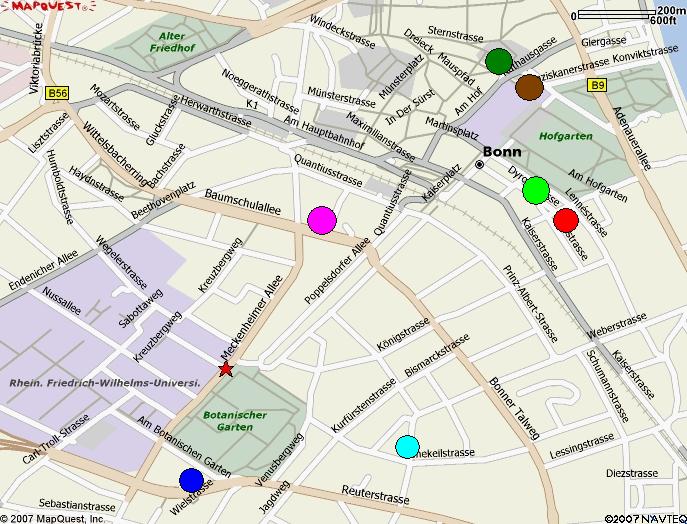The height and width of the screenshot is (524, 687).
Task: Open the 2007 MapQuest, Inc. copyright text
Action: [53, 518]
